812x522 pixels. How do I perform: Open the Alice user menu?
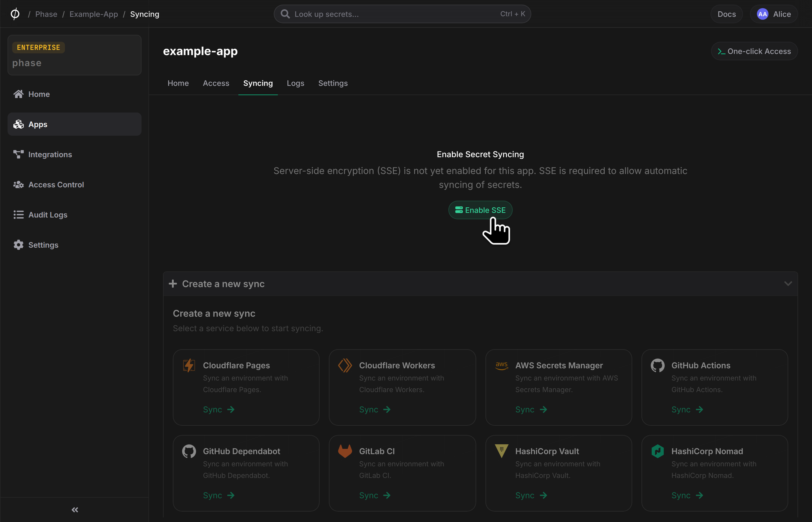tap(774, 14)
